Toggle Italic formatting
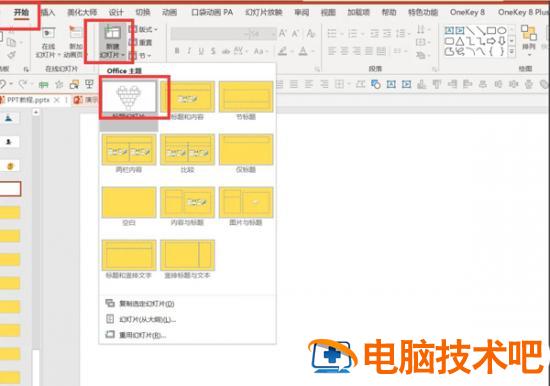This screenshot has width=550, height=386. tap(189, 51)
